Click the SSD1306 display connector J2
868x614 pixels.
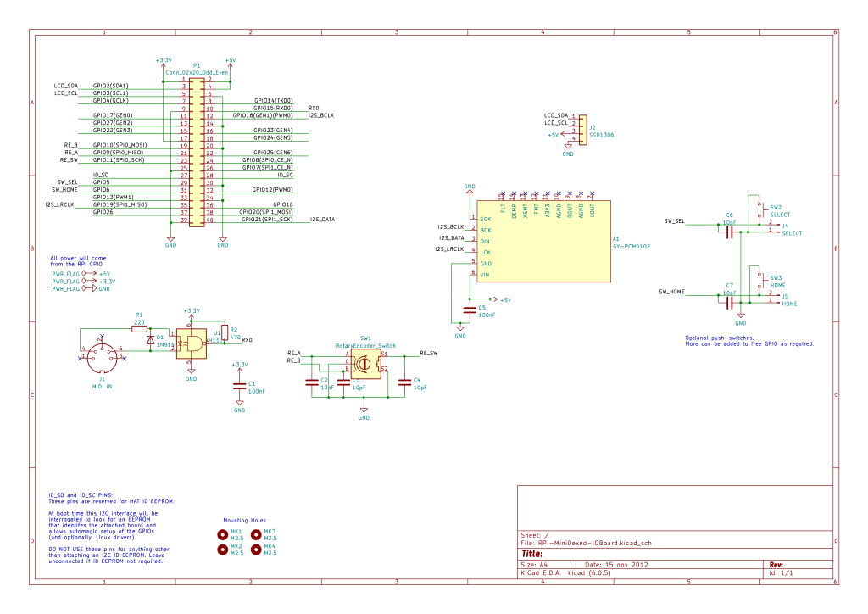coord(583,130)
